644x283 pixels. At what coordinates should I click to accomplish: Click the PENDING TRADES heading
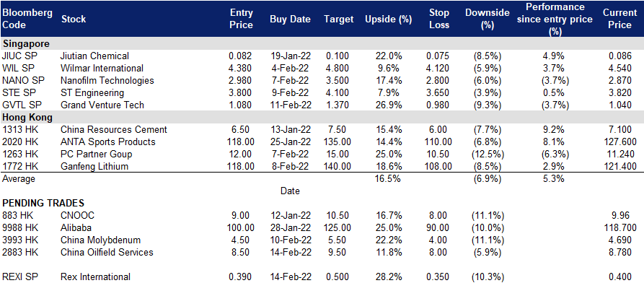(x=43, y=203)
